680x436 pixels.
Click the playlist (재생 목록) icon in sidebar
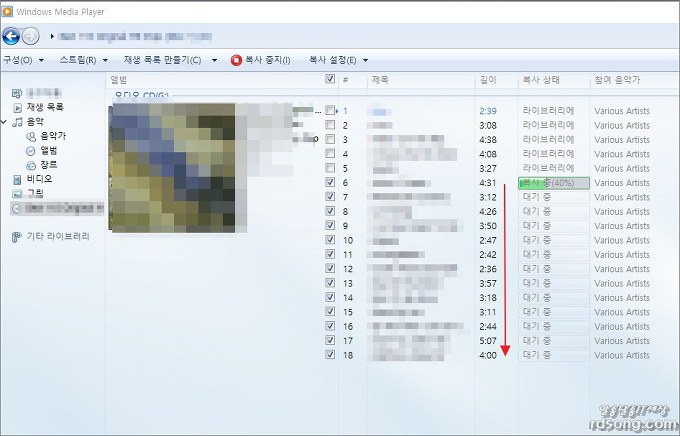pos(17,108)
